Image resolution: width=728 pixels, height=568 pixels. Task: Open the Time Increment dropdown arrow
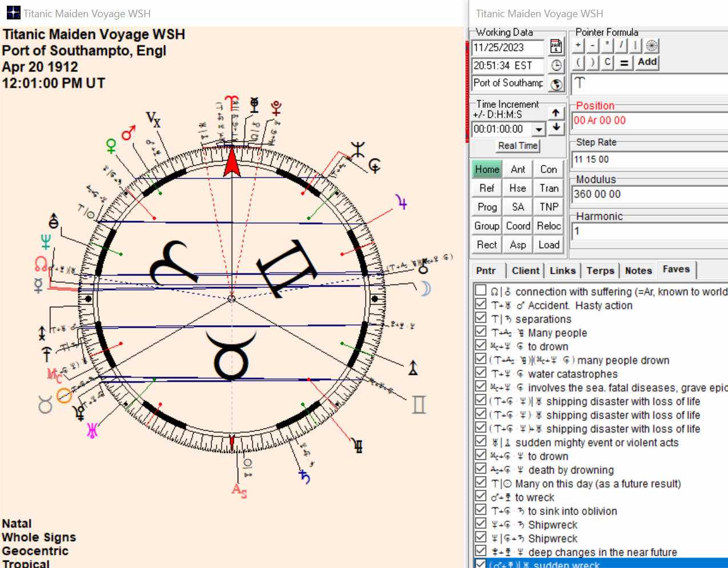pyautogui.click(x=538, y=130)
